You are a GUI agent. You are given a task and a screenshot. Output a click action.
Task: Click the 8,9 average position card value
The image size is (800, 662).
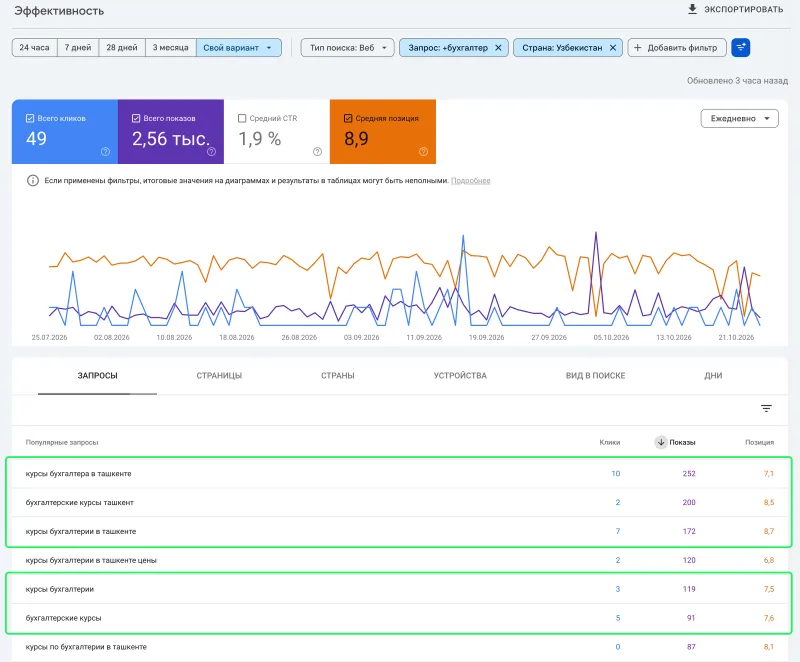click(356, 139)
